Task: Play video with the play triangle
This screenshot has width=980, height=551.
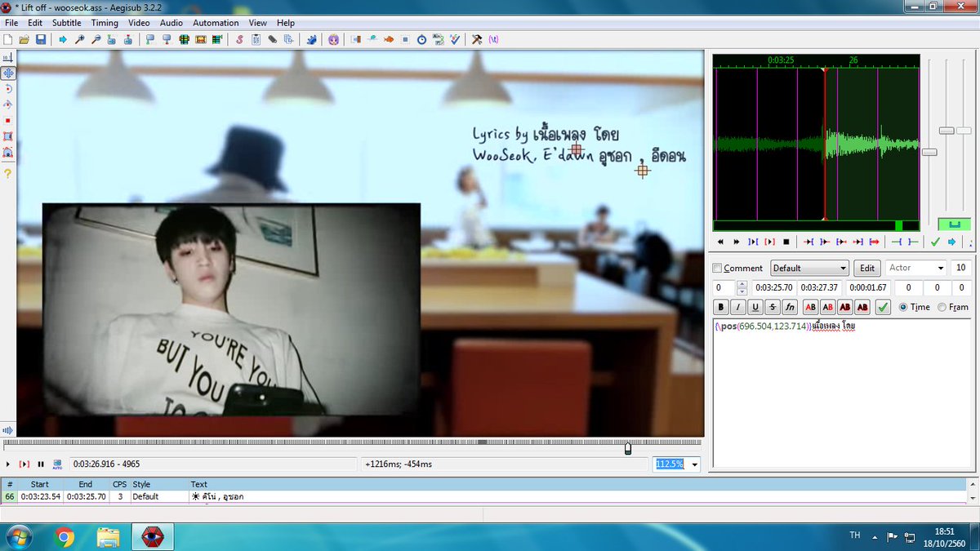Action: click(8, 464)
